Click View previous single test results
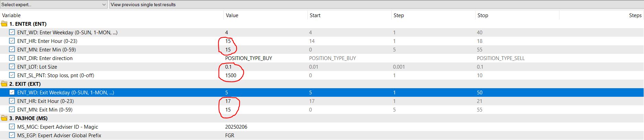Viewport: 644px width, 140px height. click(x=143, y=5)
